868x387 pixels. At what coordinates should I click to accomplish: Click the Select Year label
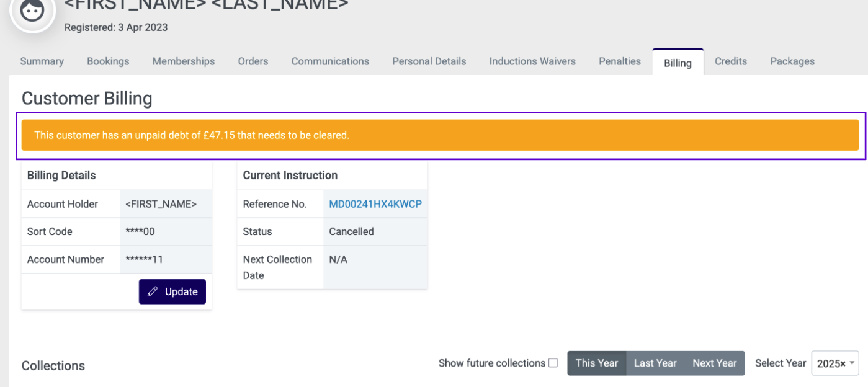(x=781, y=363)
